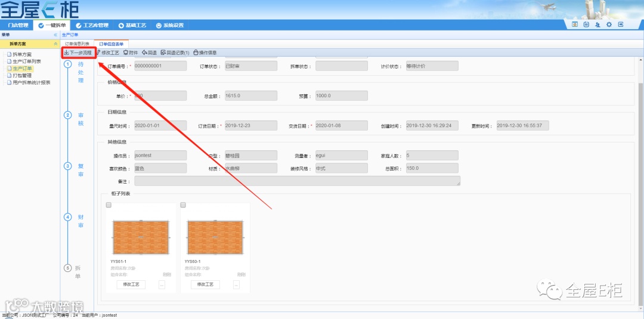
Task: Click the 订单状态 field
Action: pyautogui.click(x=250, y=66)
